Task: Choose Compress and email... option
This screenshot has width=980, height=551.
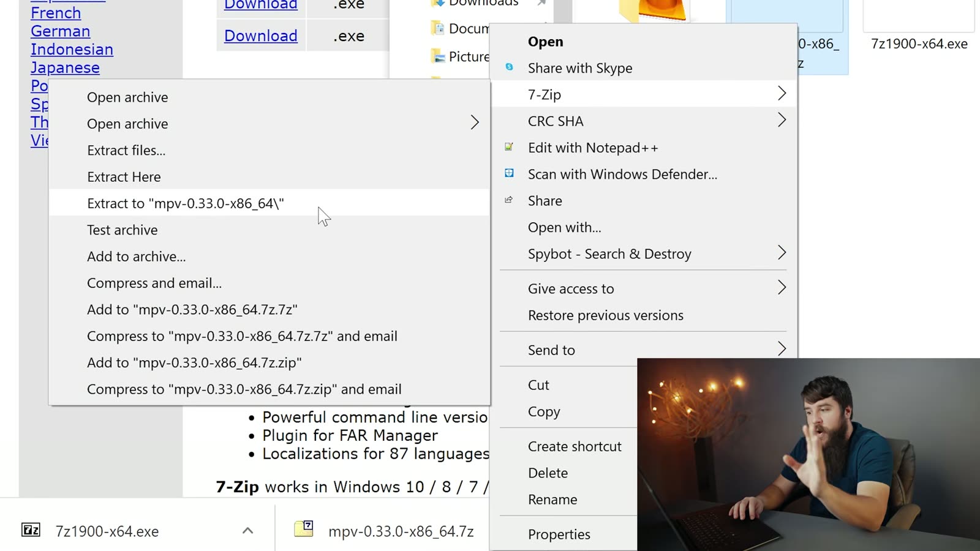Action: click(x=269, y=283)
